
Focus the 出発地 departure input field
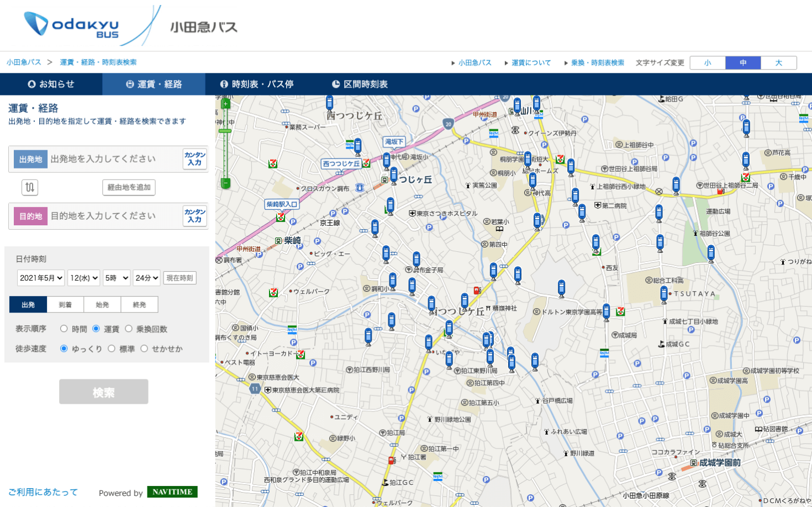click(115, 159)
